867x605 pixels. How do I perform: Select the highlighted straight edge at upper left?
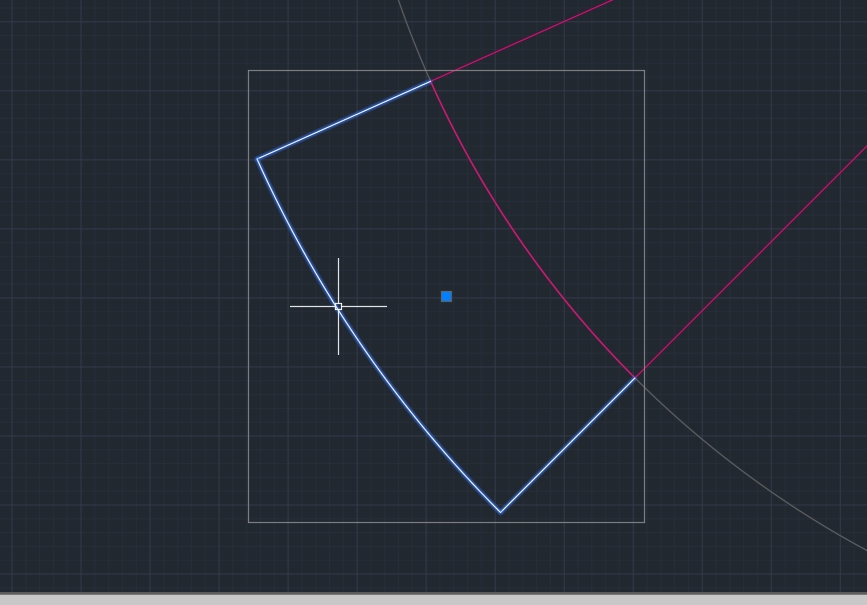coord(344,120)
